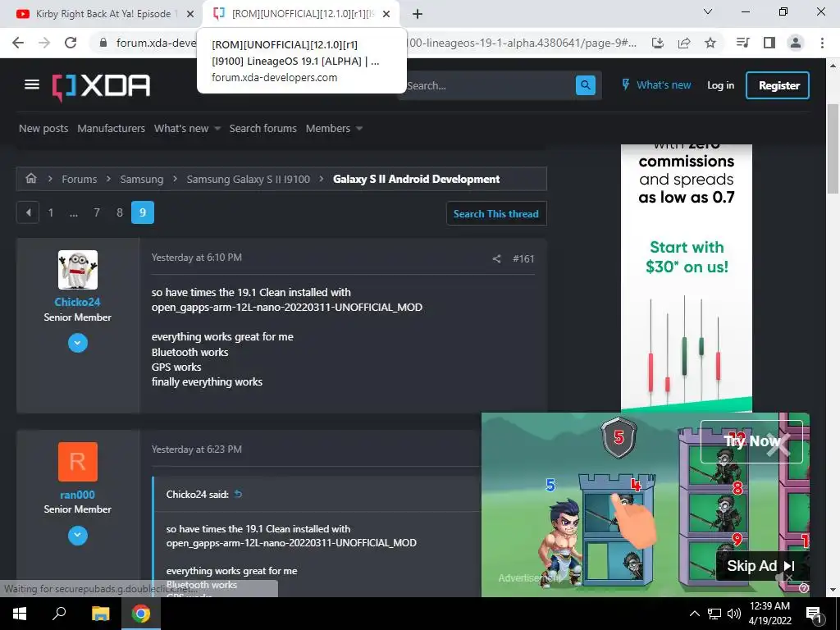This screenshot has width=840, height=630.
Task: Click ran000 username
Action: 78,495
